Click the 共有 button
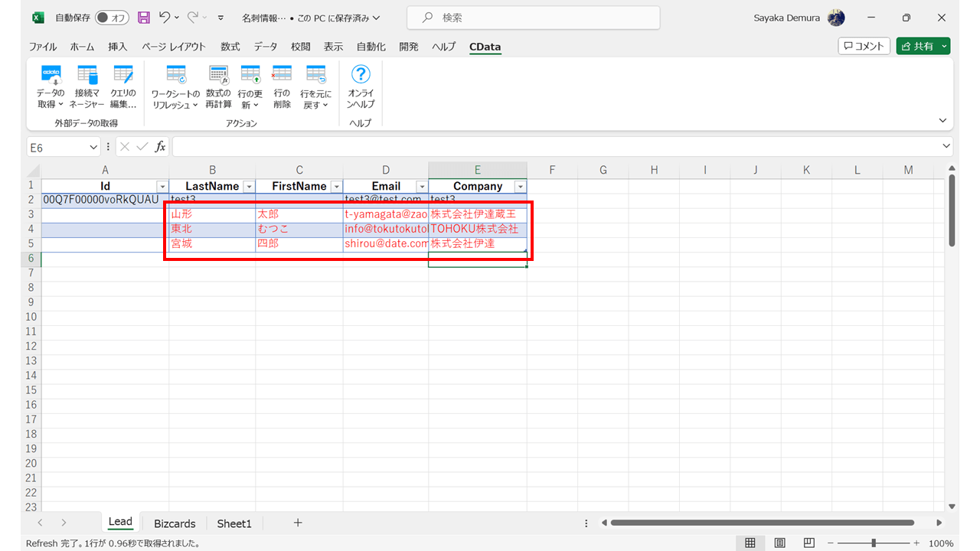The width and height of the screenshot is (980, 551). click(x=923, y=45)
